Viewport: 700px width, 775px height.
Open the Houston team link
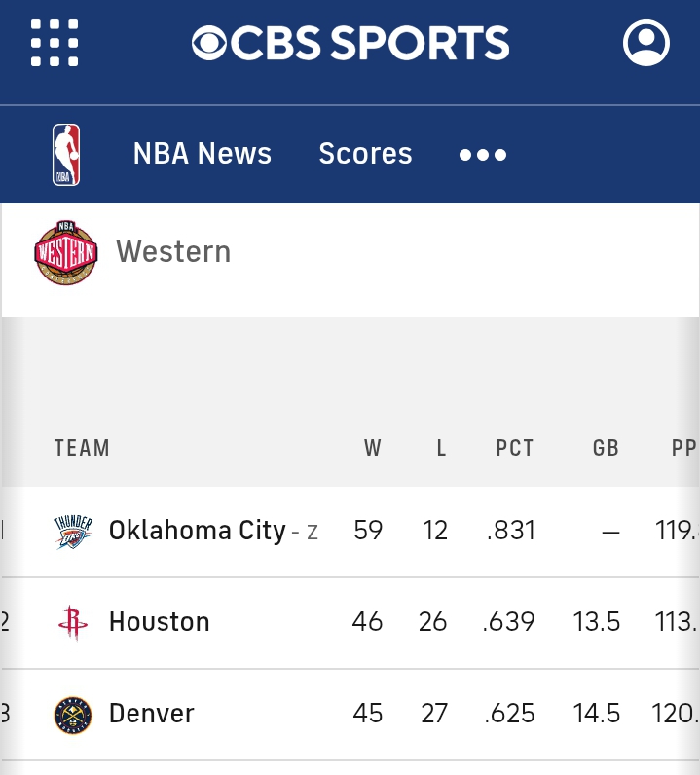(160, 621)
